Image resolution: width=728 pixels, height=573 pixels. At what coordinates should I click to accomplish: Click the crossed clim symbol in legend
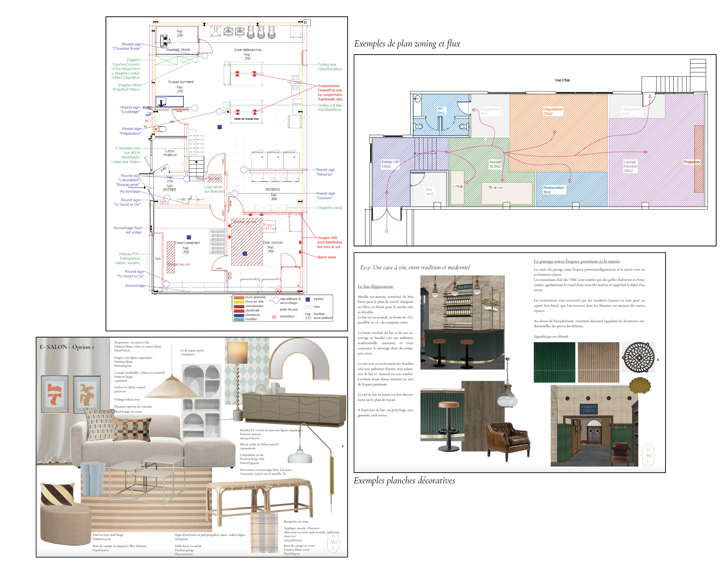pyautogui.click(x=307, y=307)
